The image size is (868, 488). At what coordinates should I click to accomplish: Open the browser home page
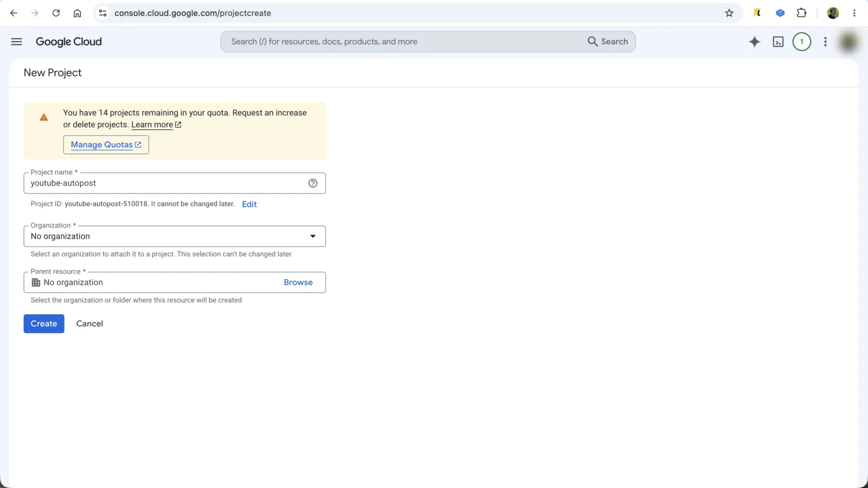coord(77,13)
